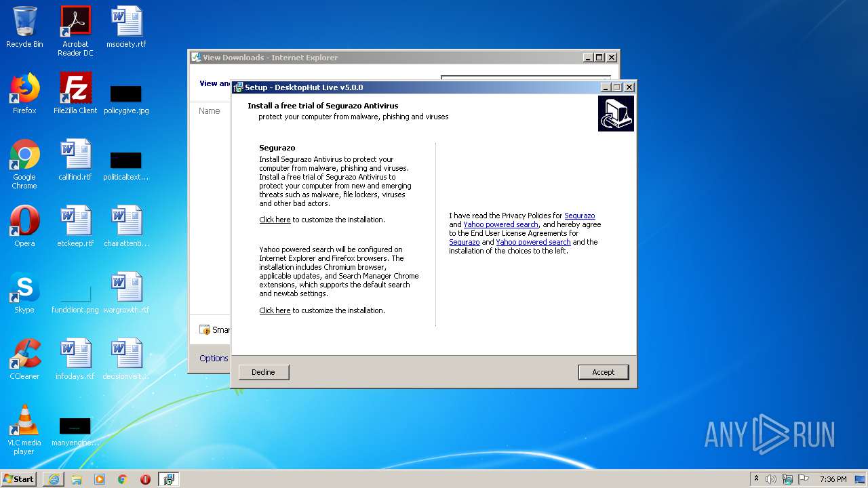Select chairattenti document icon
This screenshot has height=488, width=868.
(x=126, y=226)
